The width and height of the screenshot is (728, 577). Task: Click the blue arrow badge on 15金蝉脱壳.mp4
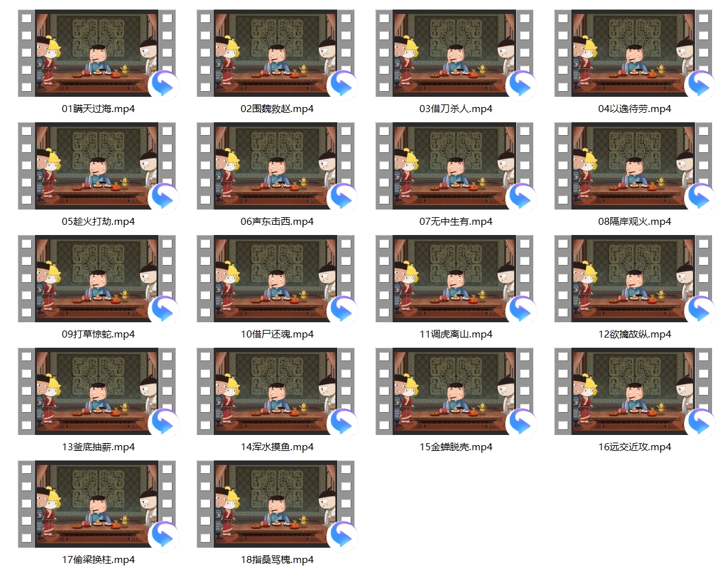[521, 423]
